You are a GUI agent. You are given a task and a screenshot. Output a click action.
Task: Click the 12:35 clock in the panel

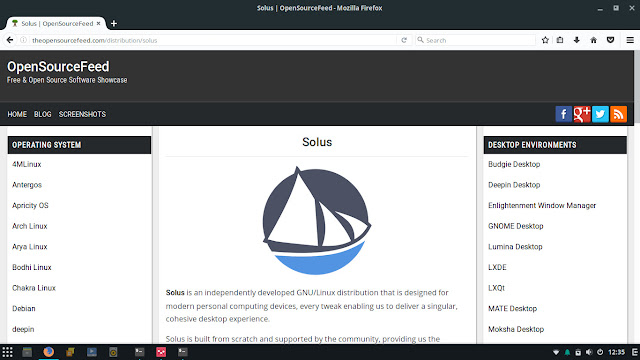coord(616,352)
